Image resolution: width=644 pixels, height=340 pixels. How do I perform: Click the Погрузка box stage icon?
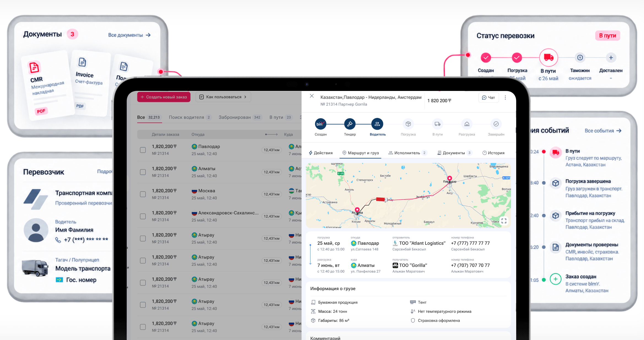click(x=408, y=124)
